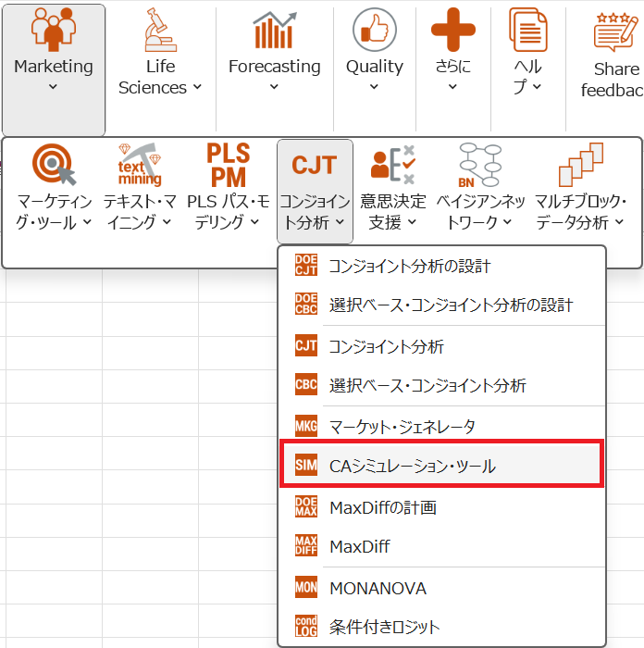Expand the ベイジアンネットワーク menu
Viewport: 644px width, 648px height.
(x=479, y=211)
